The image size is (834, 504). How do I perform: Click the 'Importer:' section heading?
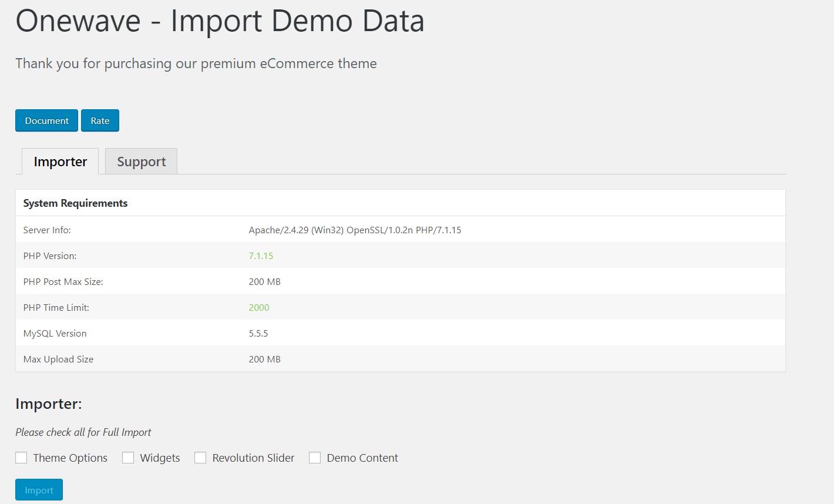49,404
